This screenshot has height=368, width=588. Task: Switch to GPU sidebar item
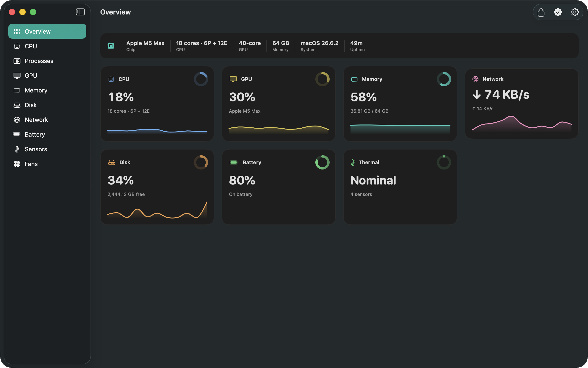(47, 76)
